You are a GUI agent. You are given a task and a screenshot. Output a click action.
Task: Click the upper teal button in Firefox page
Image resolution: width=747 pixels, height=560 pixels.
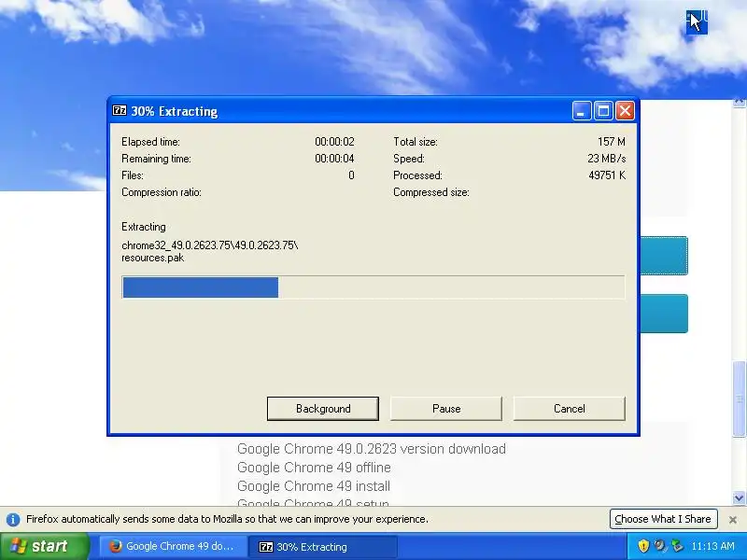pos(664,256)
